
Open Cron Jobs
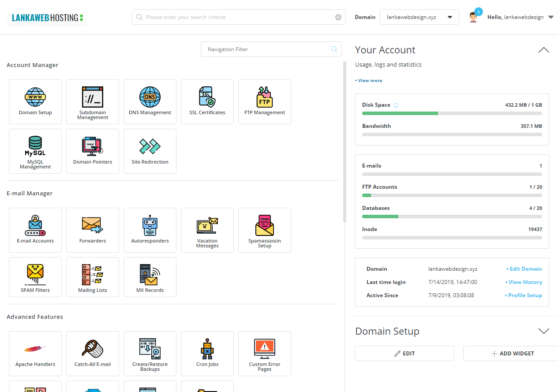pyautogui.click(x=207, y=354)
